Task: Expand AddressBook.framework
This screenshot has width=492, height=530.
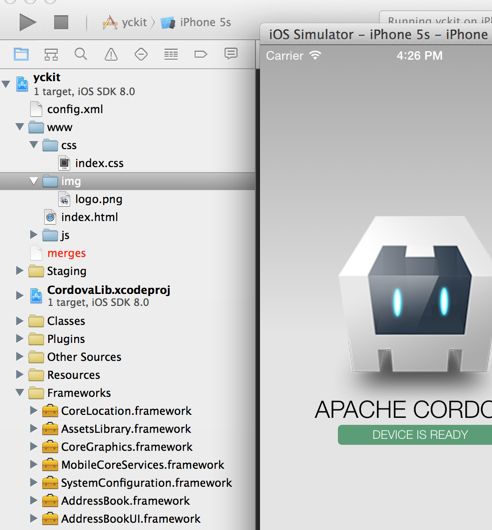Action: [x=33, y=500]
